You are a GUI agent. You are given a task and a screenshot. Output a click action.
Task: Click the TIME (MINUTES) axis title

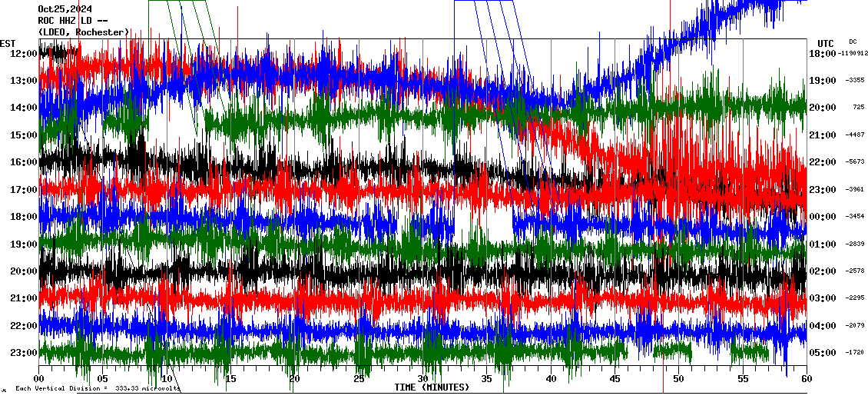[x=432, y=387]
